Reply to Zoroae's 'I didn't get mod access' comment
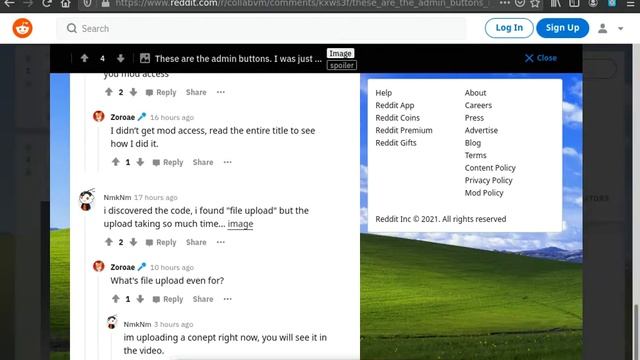Screen dimensions: 640x360 tap(168, 162)
